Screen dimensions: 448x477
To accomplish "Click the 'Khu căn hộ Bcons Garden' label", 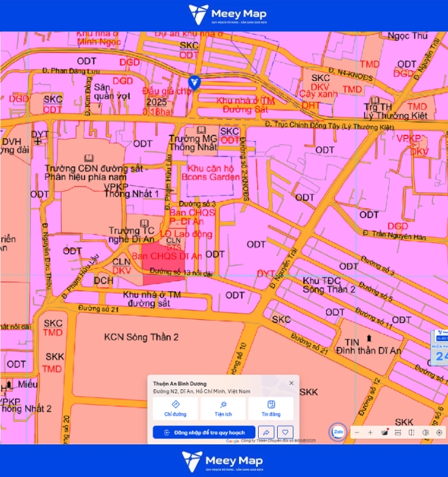I will (x=210, y=172).
